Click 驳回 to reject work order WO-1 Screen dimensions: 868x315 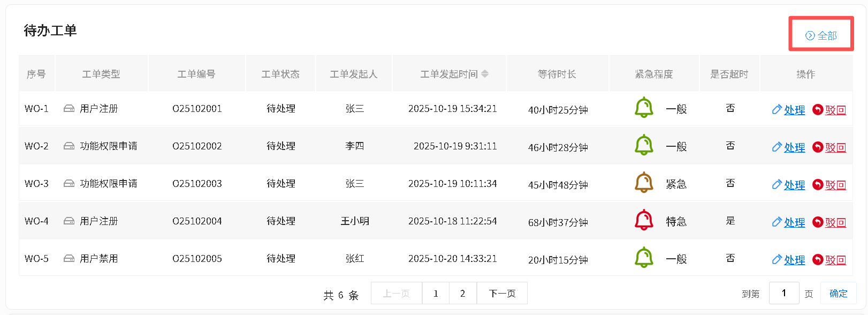coord(829,110)
